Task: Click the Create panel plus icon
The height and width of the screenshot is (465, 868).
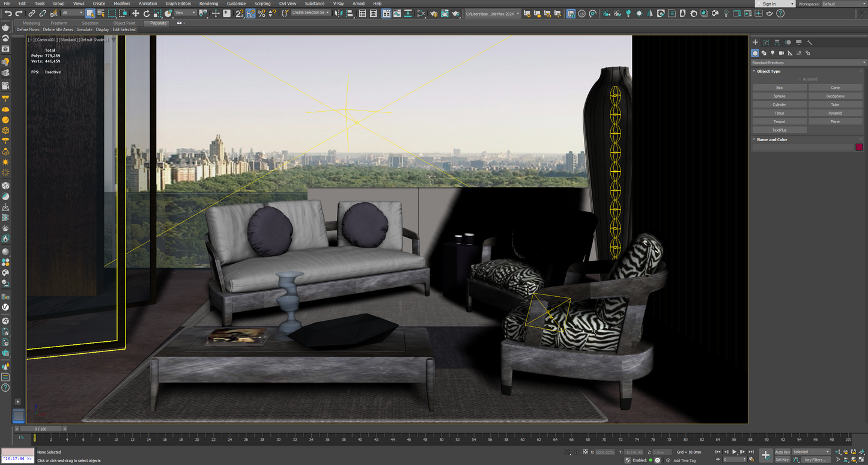Action: 756,43
